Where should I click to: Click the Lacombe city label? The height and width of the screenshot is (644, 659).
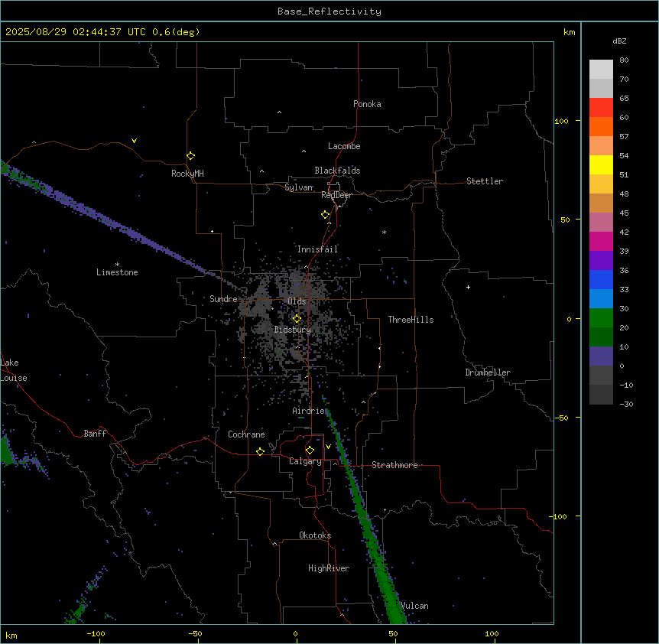[x=344, y=146]
